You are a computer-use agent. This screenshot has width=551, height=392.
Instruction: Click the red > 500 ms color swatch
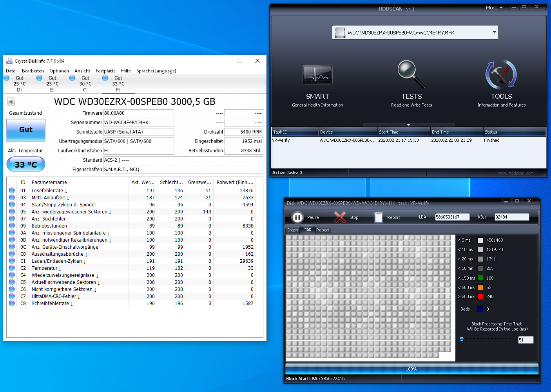point(480,296)
